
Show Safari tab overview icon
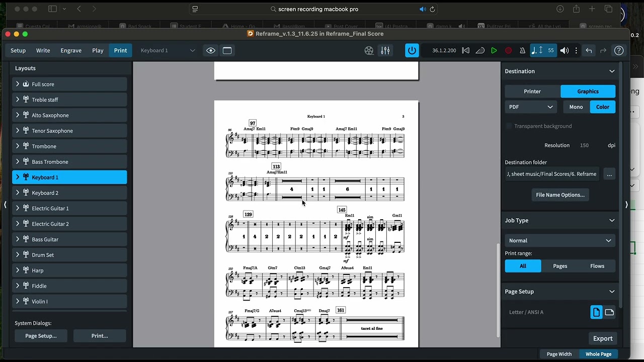pyautogui.click(x=608, y=9)
